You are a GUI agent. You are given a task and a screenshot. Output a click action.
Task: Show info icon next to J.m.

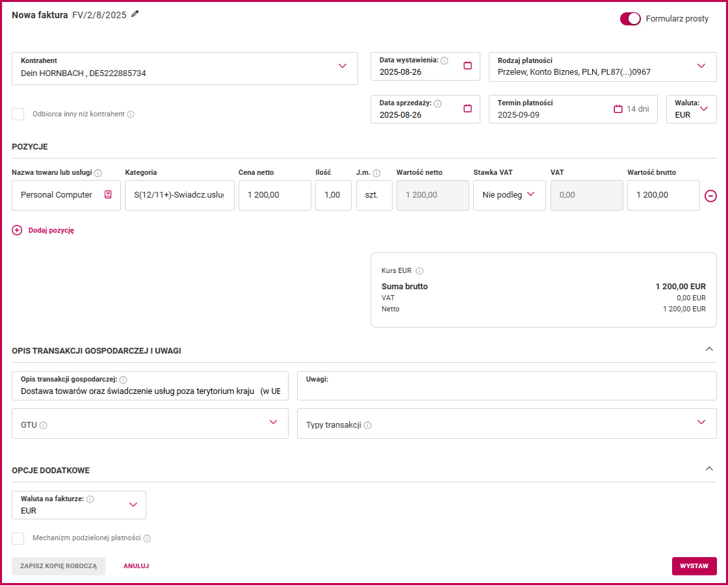pyautogui.click(x=376, y=173)
